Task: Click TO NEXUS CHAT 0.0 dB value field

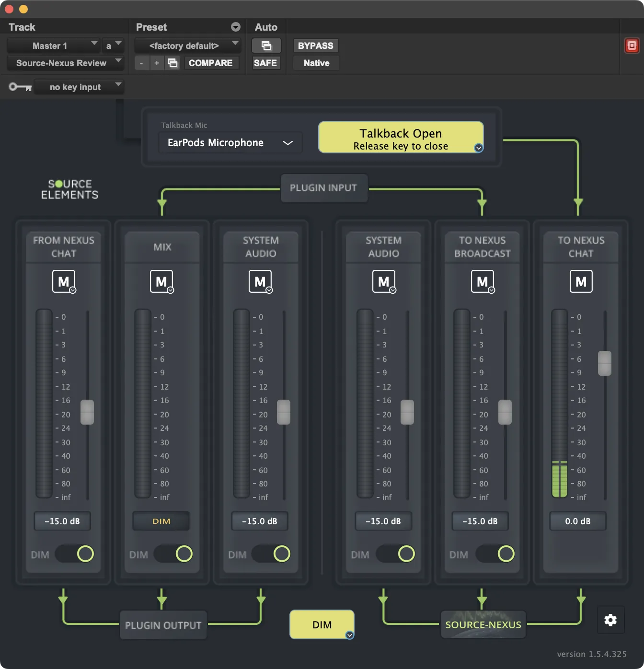Action: (578, 521)
